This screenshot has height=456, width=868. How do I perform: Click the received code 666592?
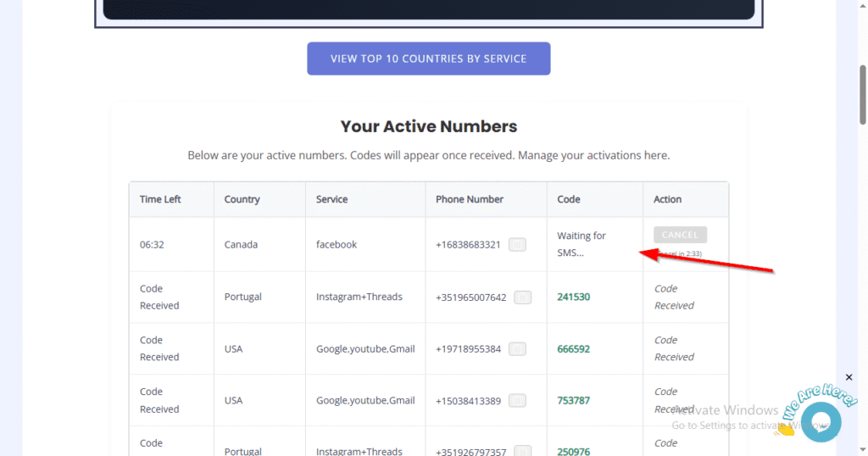574,349
